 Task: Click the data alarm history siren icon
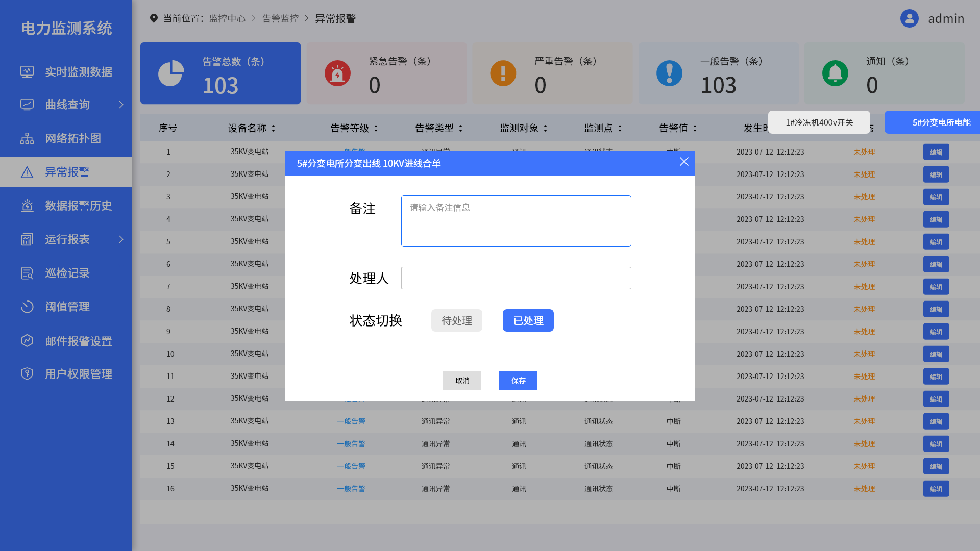pyautogui.click(x=27, y=206)
